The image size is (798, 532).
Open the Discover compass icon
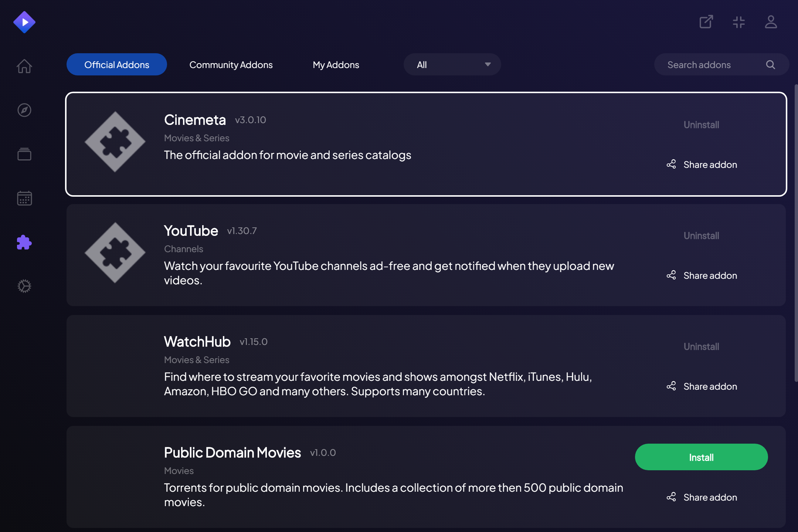[24, 110]
